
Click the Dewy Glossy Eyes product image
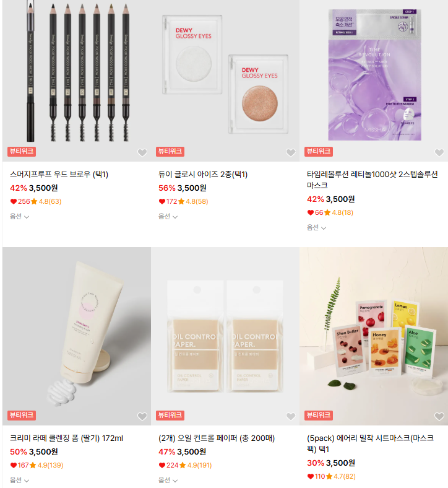coord(225,81)
